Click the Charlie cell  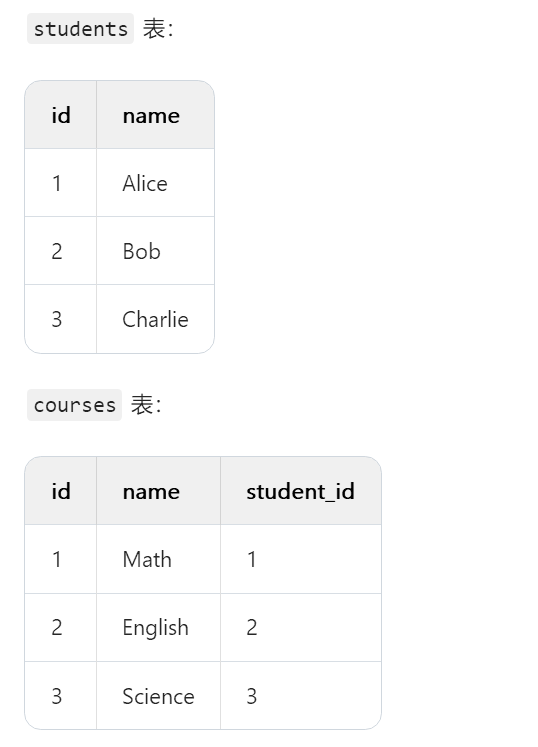tap(155, 319)
